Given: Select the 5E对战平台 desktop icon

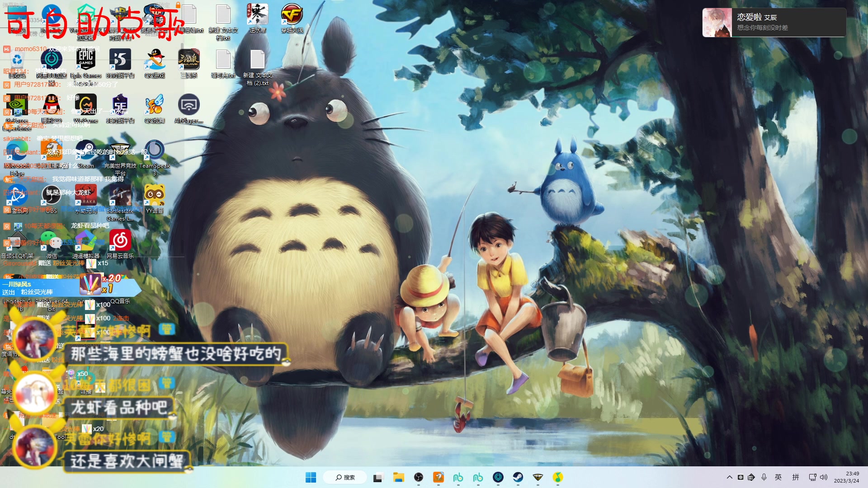Looking at the screenshot, I should [x=120, y=108].
